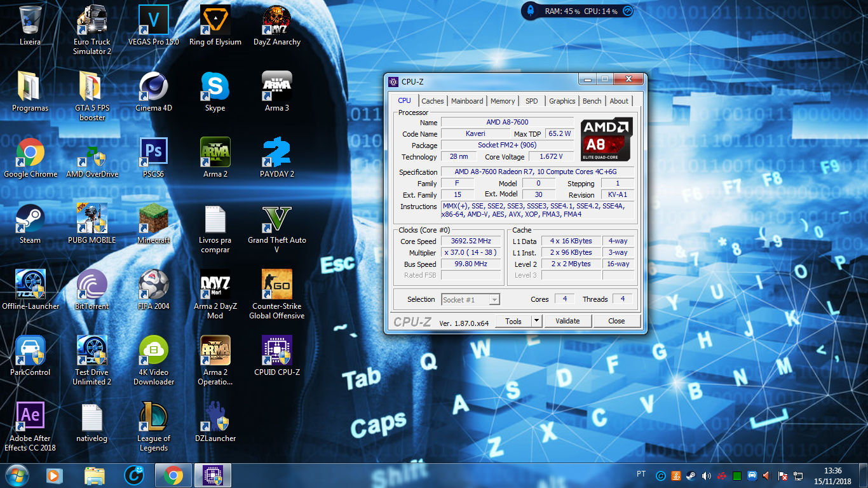
Task: Click the Name field AMD A8-7600
Action: tap(507, 122)
